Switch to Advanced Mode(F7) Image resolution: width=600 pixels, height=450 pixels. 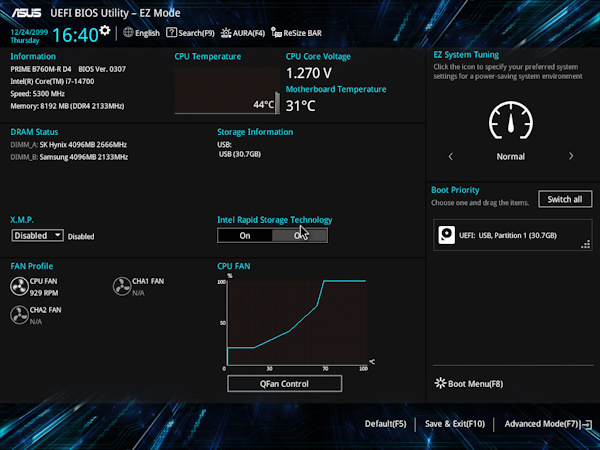(542, 424)
